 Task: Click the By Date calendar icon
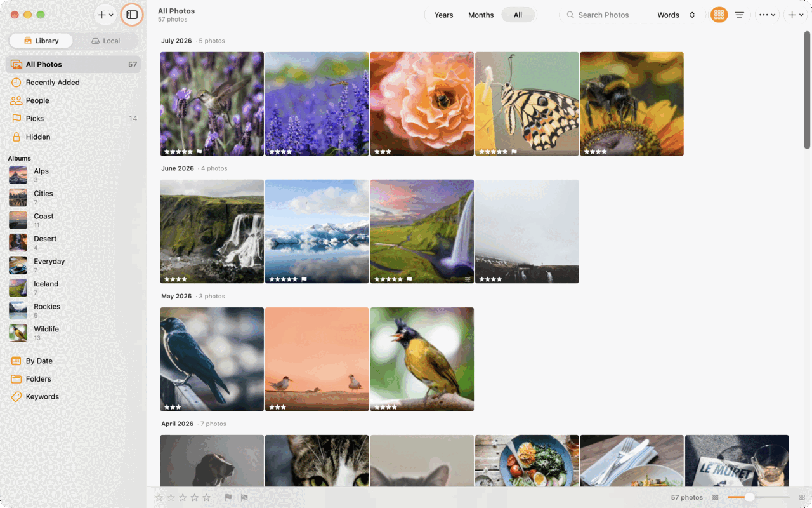click(x=16, y=361)
